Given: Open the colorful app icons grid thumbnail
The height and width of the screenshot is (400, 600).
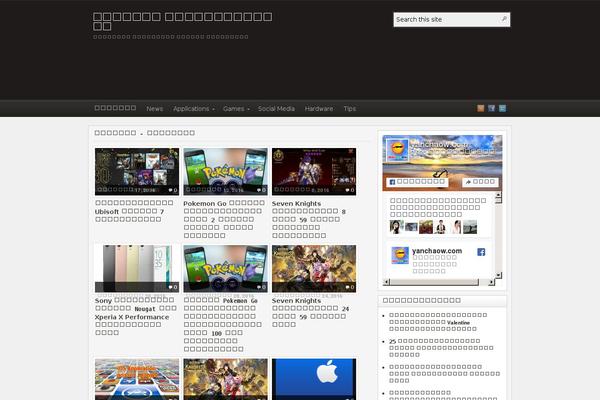Looking at the screenshot, I should [x=137, y=379].
